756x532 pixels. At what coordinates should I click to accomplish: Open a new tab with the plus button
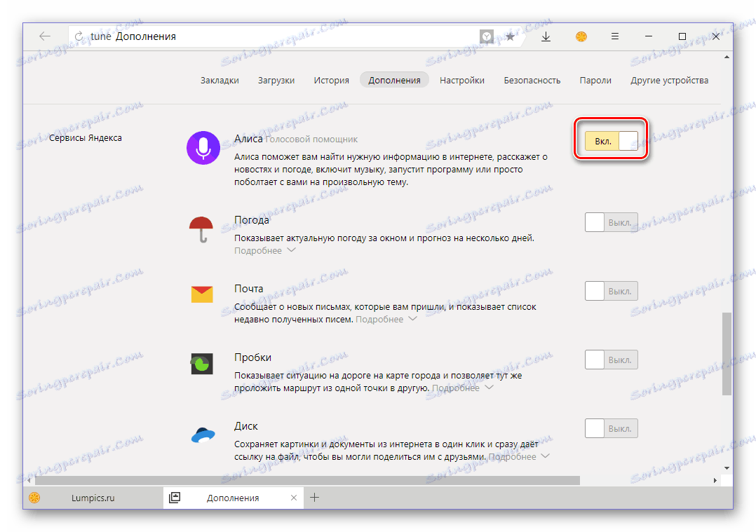tap(314, 498)
